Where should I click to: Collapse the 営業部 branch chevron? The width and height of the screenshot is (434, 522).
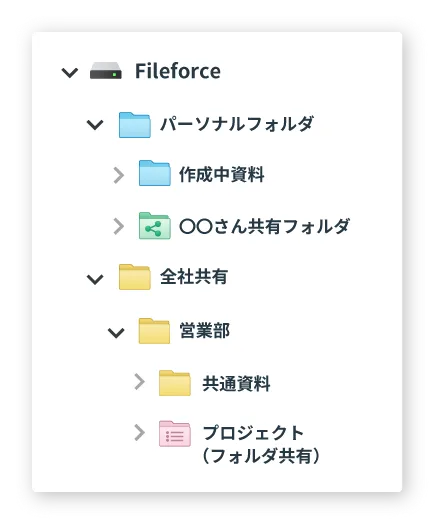116,332
